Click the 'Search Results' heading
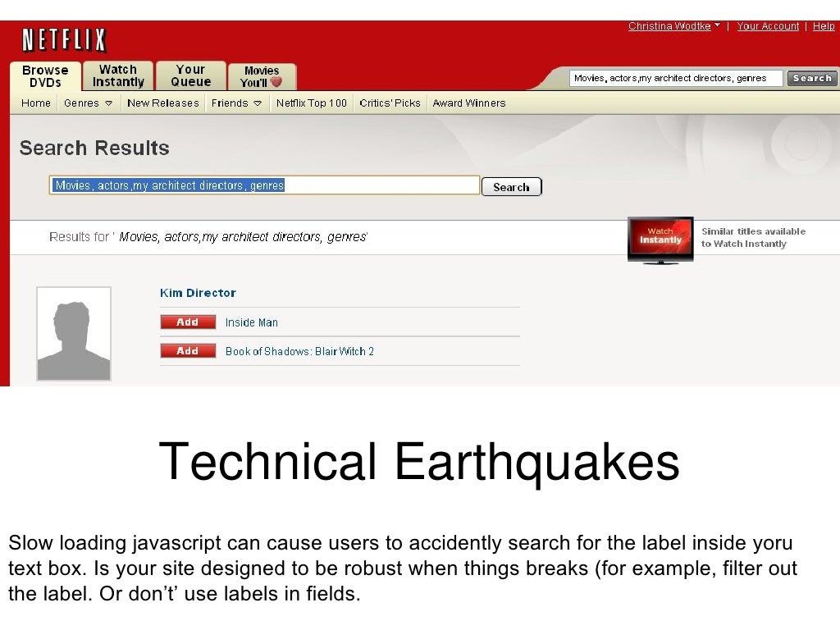 (94, 148)
